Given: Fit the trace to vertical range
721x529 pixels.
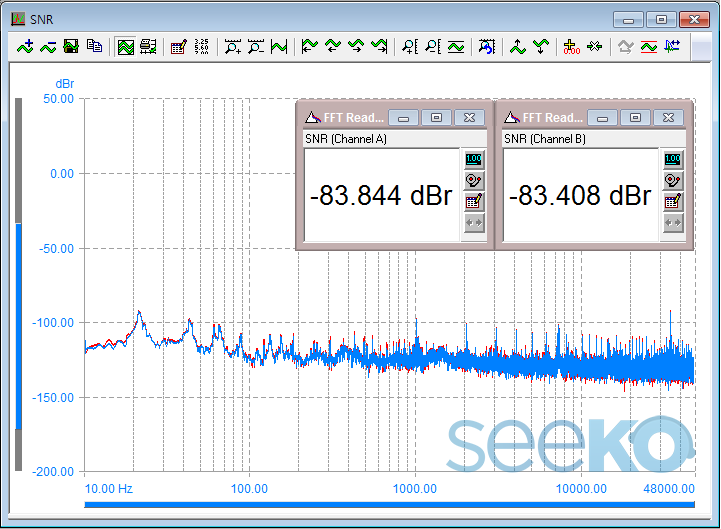Looking at the screenshot, I should click(456, 46).
